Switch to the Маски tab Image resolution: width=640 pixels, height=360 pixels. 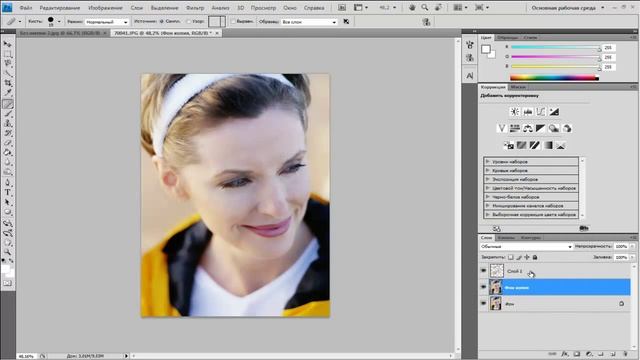click(x=518, y=87)
